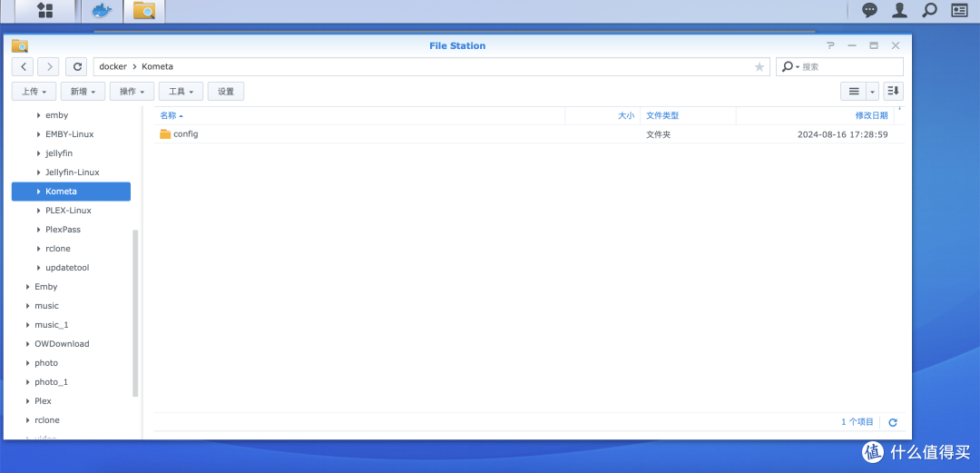Image resolution: width=980 pixels, height=473 pixels.
Task: Navigate back with the left arrow
Action: (24, 66)
